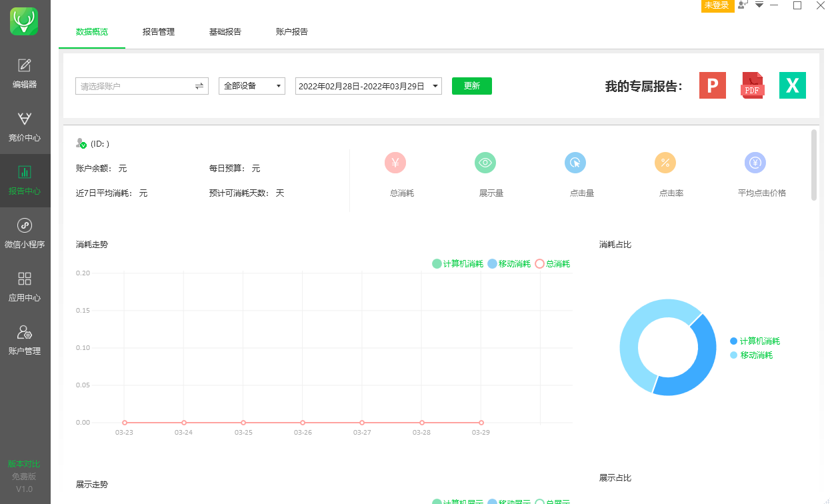The image size is (830, 504).
Task: Toggle 计算机消耗 series in trend legend
Action: 457,264
